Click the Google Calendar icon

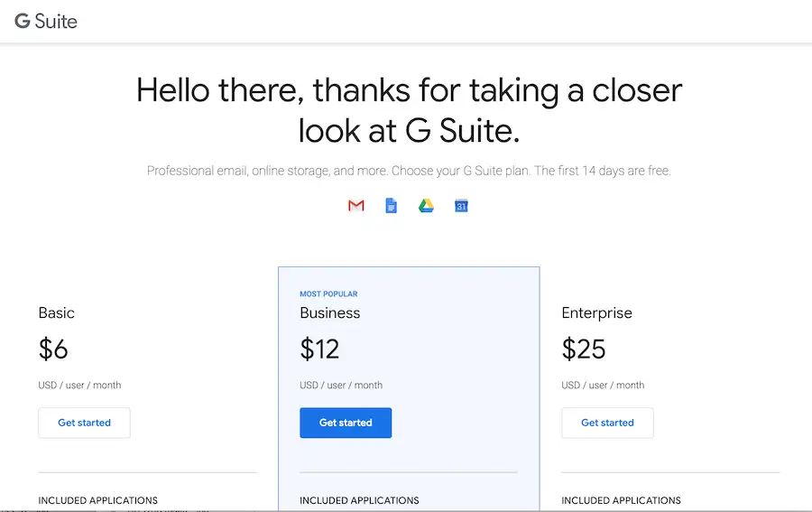point(461,206)
